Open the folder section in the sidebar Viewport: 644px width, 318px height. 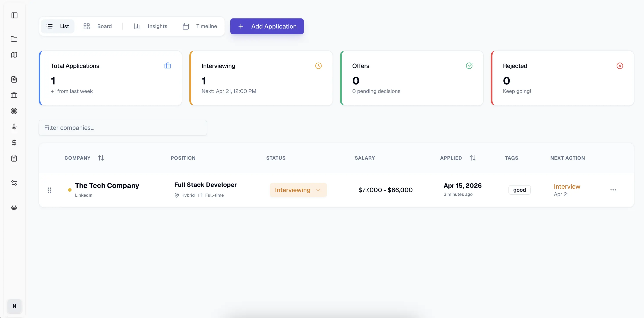(14, 39)
